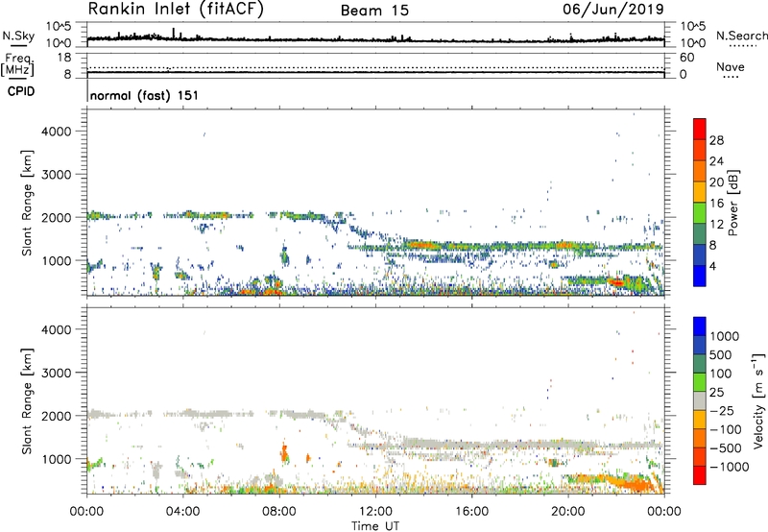
Task: Click the '500' tick on velocity colorbar
Action: click(720, 355)
